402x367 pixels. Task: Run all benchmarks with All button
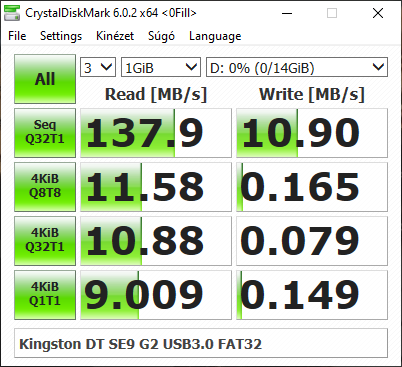click(45, 79)
